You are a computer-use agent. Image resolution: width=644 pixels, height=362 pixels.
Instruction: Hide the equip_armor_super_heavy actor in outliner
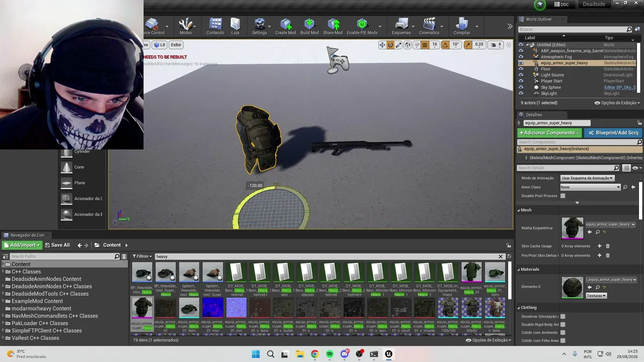pyautogui.click(x=521, y=63)
